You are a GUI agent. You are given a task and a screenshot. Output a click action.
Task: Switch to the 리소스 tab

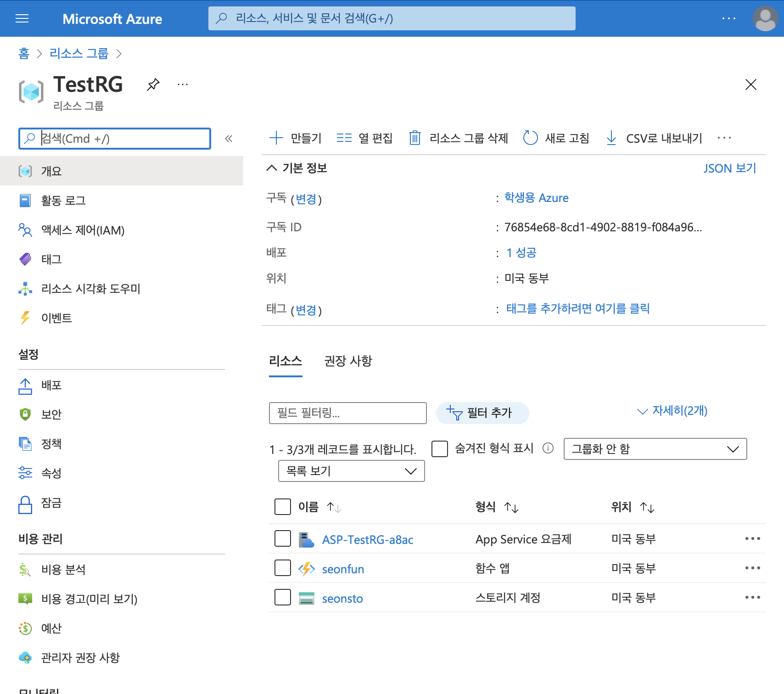click(286, 361)
